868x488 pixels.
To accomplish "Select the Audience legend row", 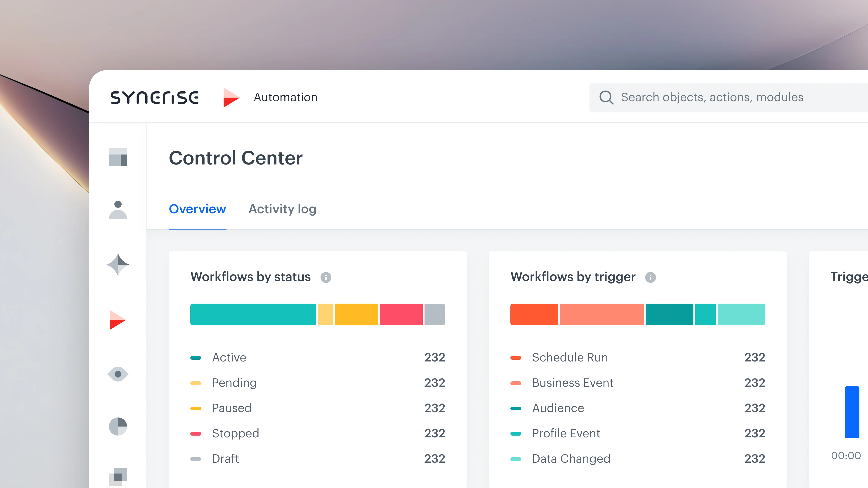I will point(638,408).
